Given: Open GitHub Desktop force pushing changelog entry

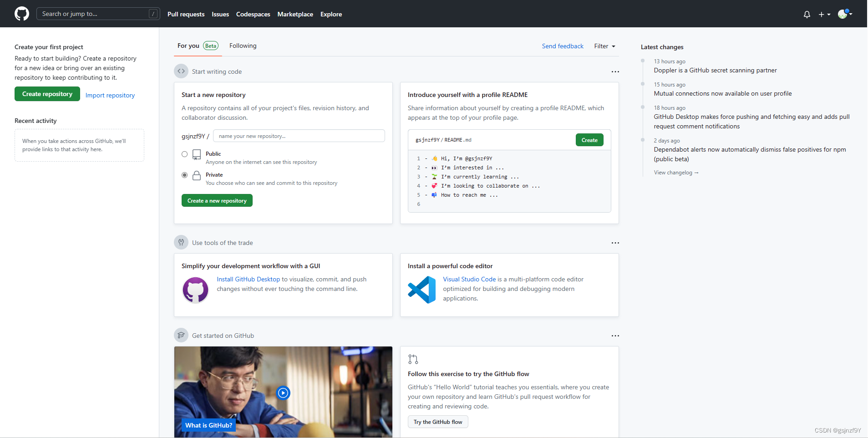Looking at the screenshot, I should click(x=751, y=122).
